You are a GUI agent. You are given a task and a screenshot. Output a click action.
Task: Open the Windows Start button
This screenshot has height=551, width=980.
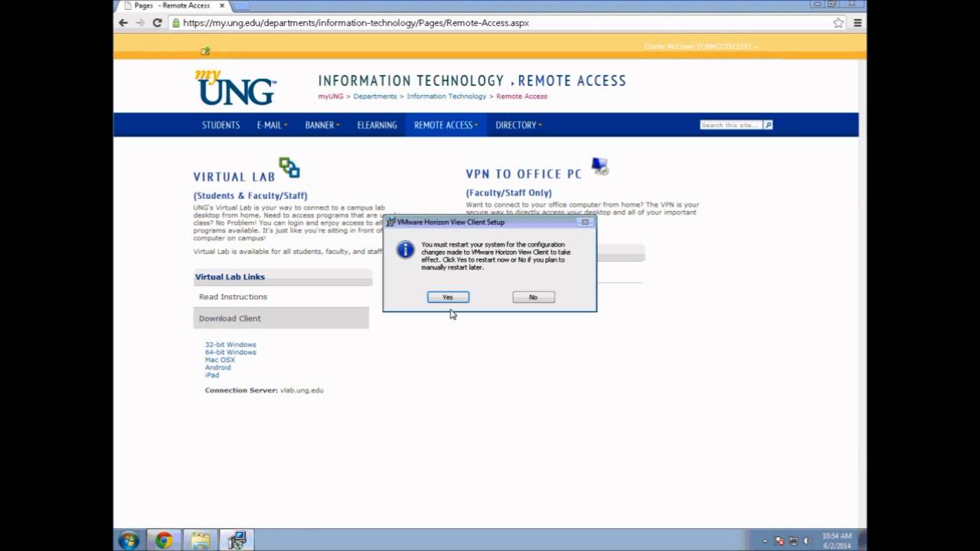pyautogui.click(x=129, y=540)
